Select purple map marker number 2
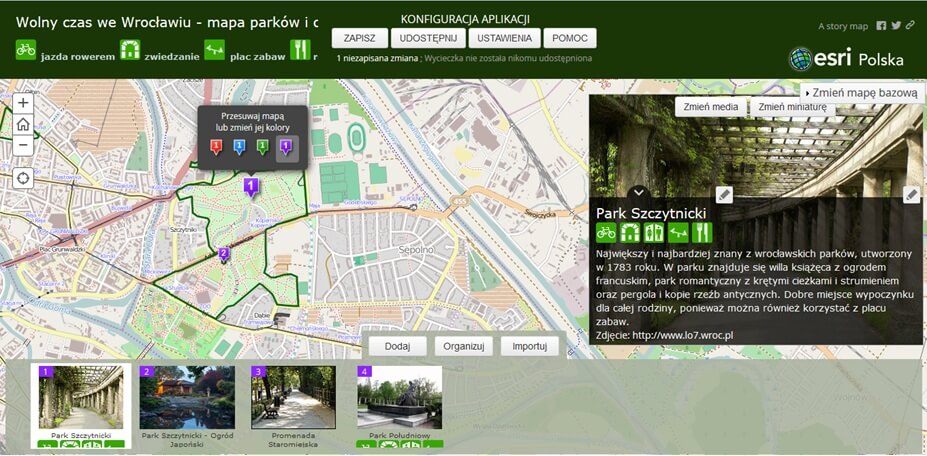 223,254
